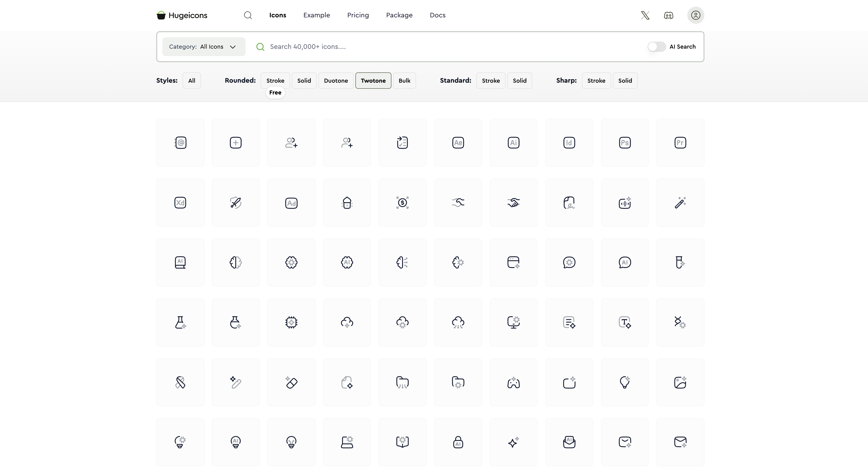Click the All styles button

click(191, 81)
